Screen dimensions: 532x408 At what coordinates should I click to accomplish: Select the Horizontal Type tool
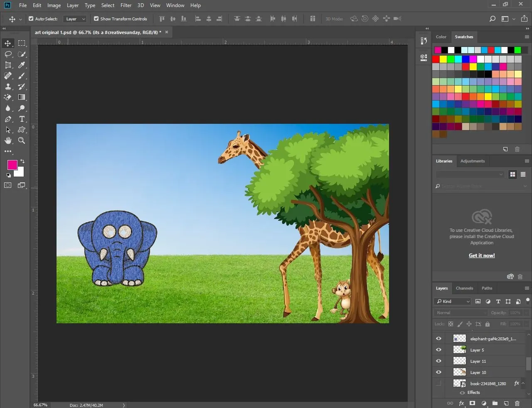click(x=22, y=119)
